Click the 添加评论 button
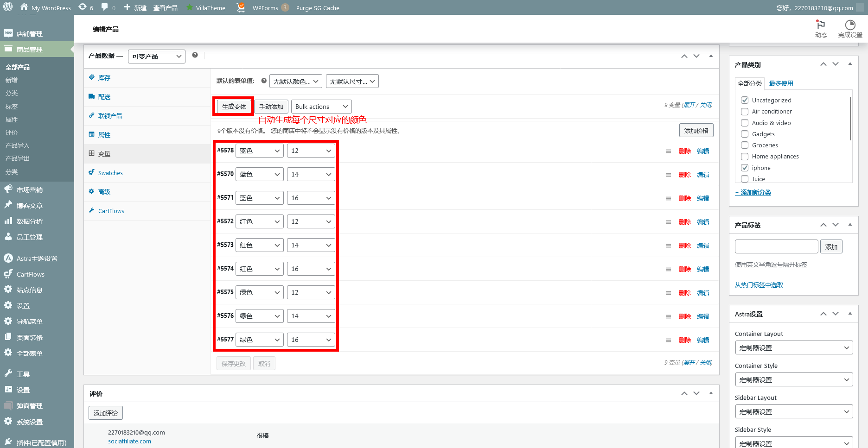The height and width of the screenshot is (448, 868). click(106, 413)
